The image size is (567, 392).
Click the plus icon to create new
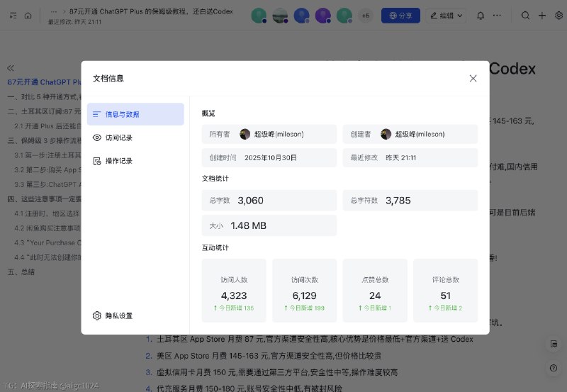coord(542,16)
